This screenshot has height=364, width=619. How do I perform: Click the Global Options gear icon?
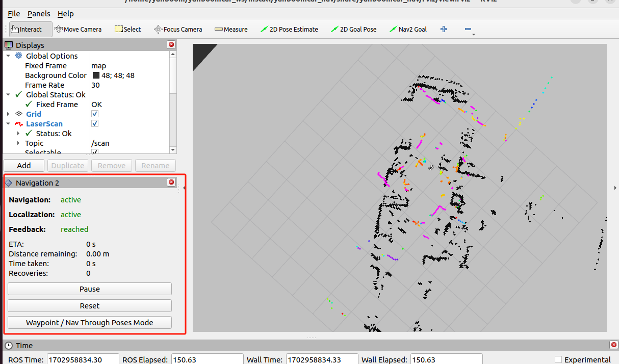point(19,56)
